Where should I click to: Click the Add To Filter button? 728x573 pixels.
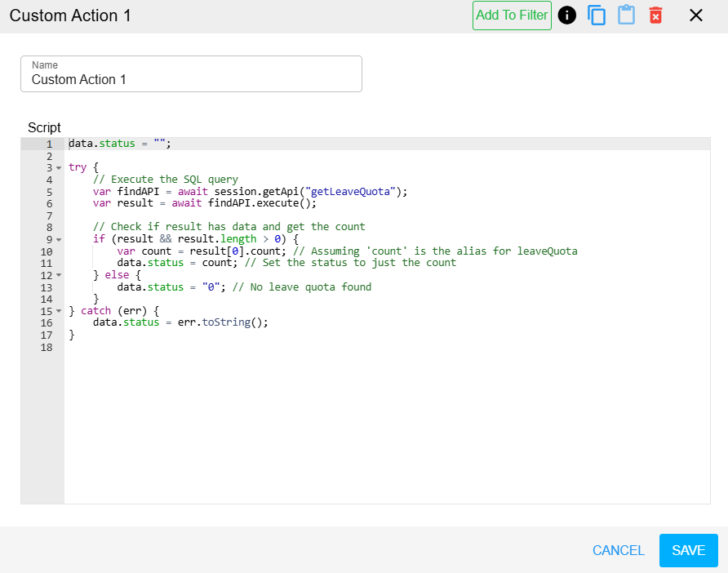(x=512, y=16)
